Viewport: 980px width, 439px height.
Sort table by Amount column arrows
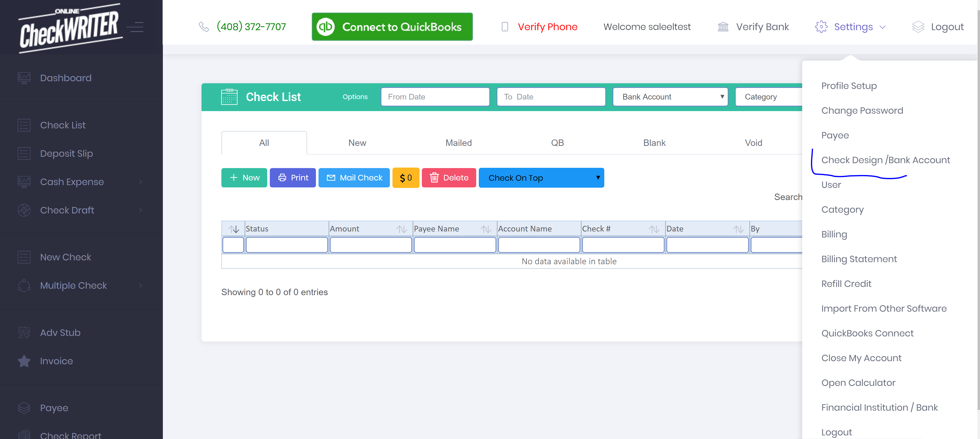(401, 229)
